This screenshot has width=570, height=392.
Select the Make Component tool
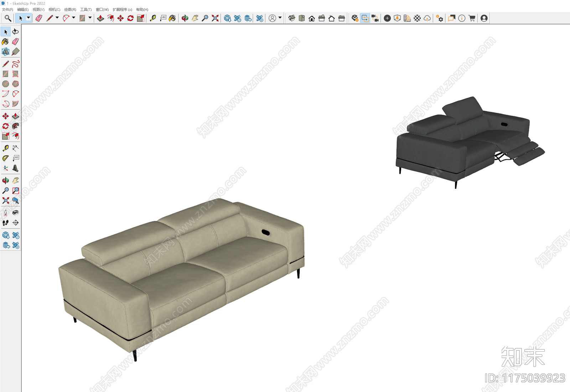point(5,52)
